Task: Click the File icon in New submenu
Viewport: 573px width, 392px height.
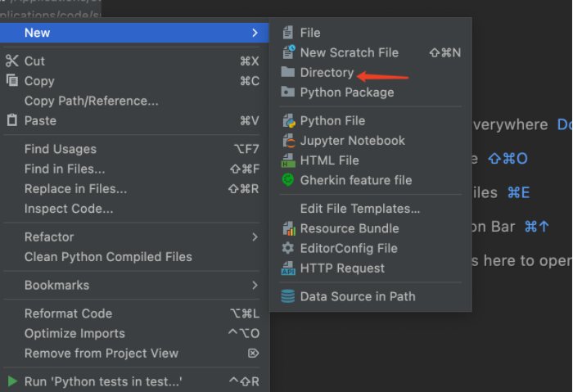Action: [x=288, y=33]
